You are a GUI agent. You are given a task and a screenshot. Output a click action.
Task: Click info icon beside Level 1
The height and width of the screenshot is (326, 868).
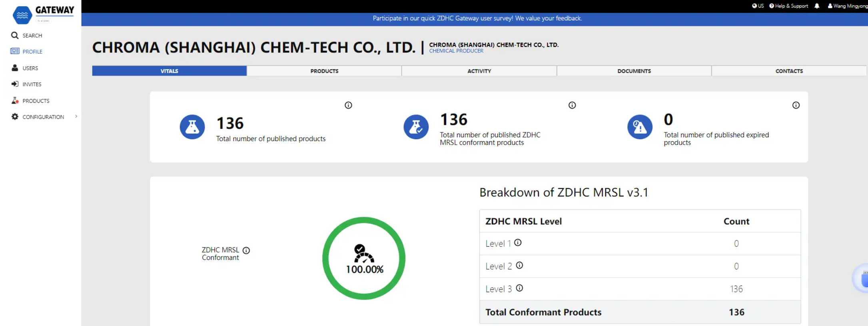pyautogui.click(x=518, y=242)
